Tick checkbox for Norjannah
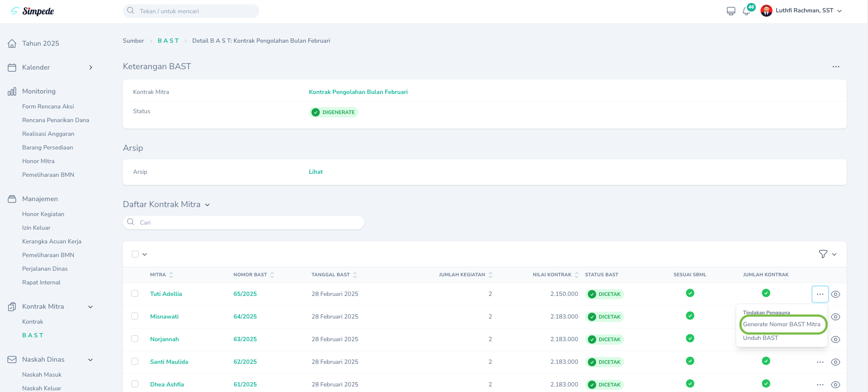Screen dimensions: 868x392 click(x=135, y=339)
